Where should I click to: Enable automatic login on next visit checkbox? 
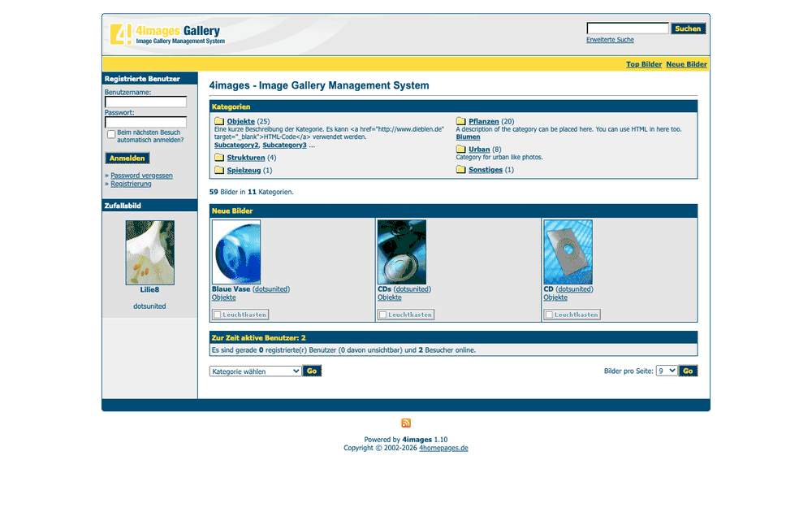click(110, 134)
